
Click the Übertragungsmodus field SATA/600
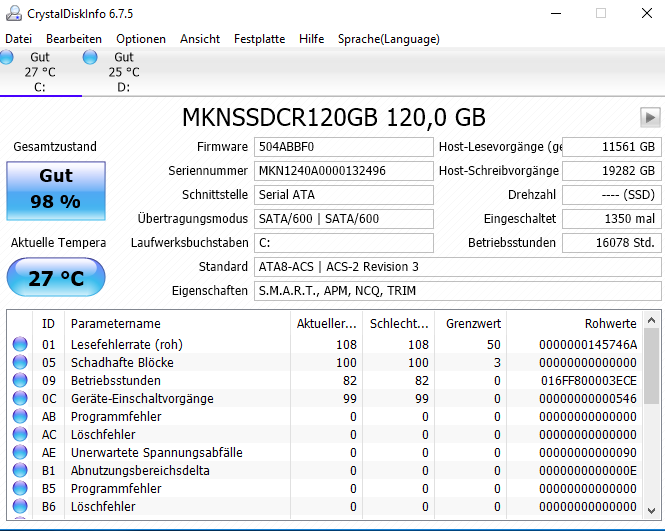344,218
